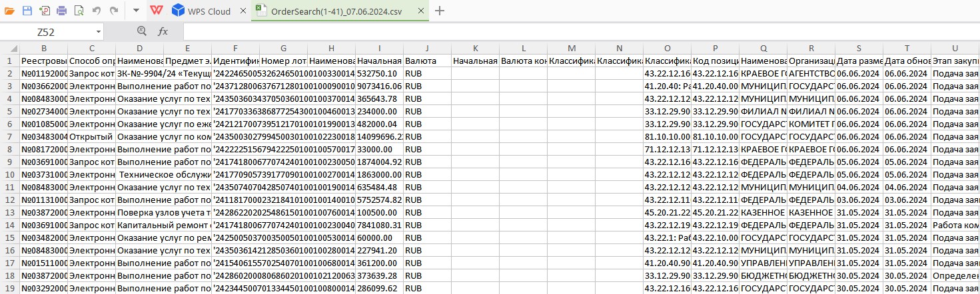Click the cell with value 635484.48

(379, 187)
